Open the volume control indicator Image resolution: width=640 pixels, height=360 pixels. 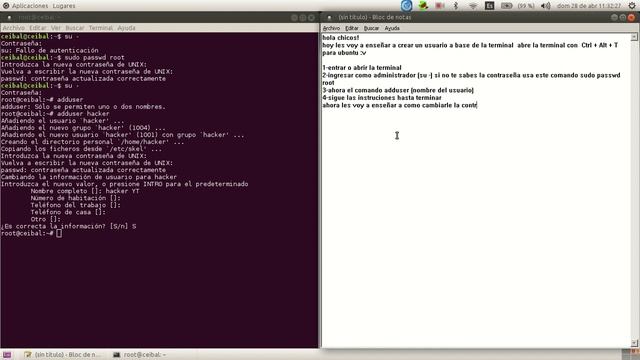point(545,6)
